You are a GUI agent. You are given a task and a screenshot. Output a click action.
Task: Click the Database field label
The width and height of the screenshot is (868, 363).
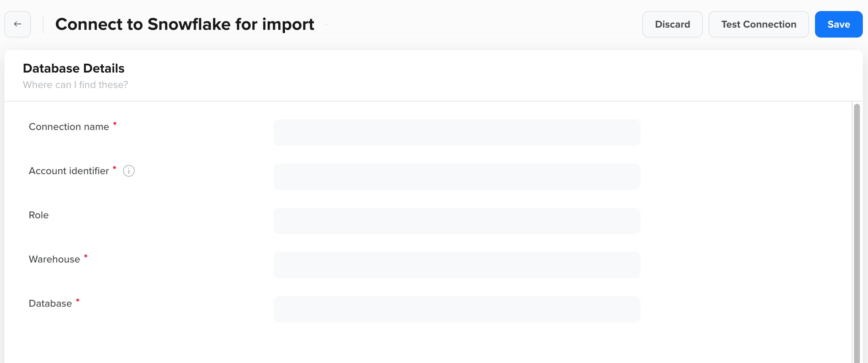(50, 303)
